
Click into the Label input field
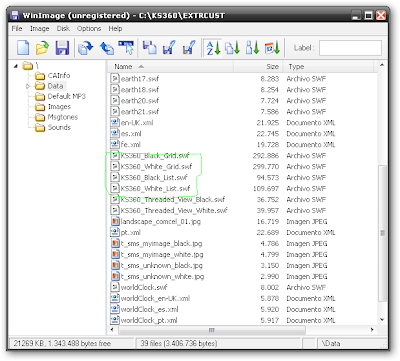click(350, 48)
